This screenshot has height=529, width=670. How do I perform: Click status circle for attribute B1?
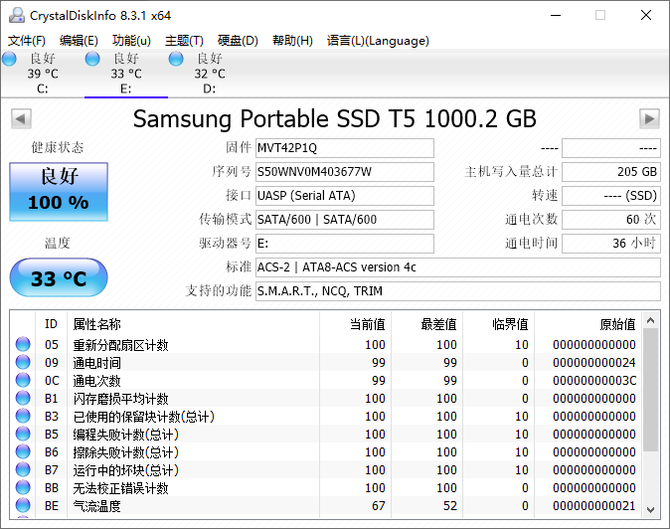(x=23, y=398)
